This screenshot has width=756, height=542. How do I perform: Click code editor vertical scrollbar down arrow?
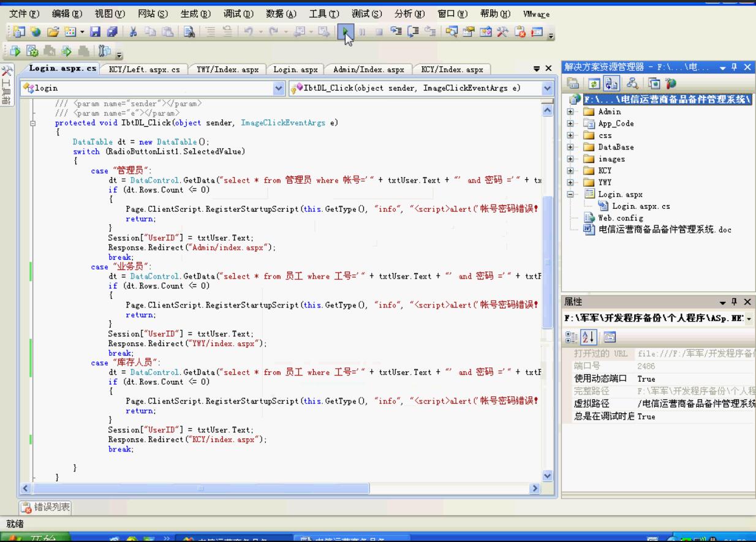pyautogui.click(x=547, y=476)
